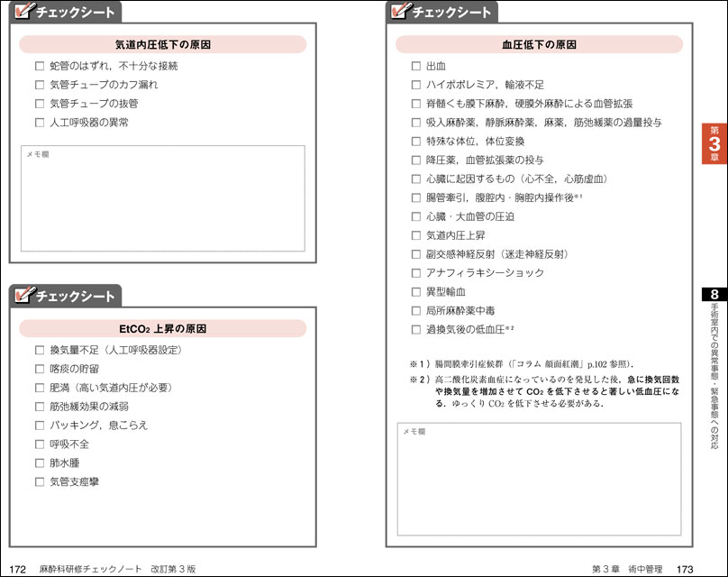Click the memo field under 血圧低下 footnotes
728x577 pixels.
(x=539, y=478)
